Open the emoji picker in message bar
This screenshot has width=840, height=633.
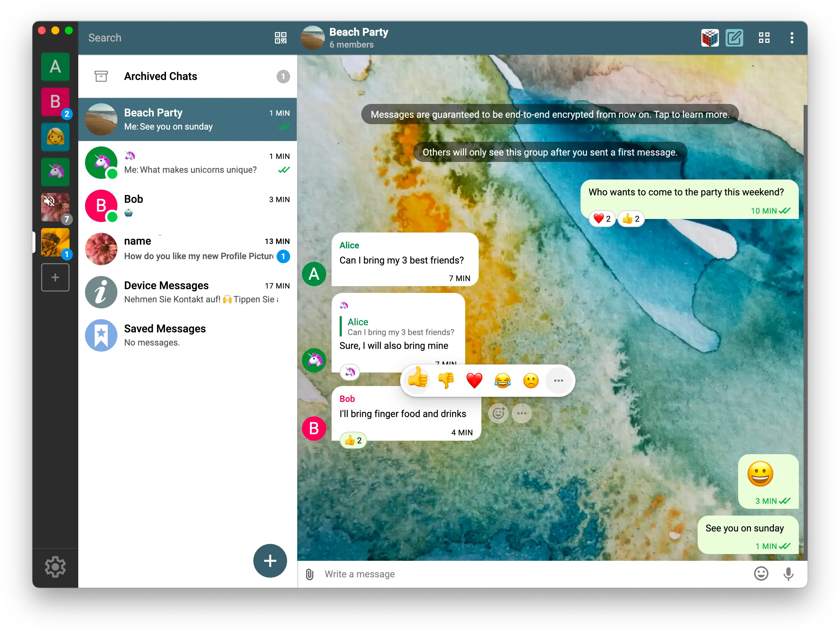click(x=761, y=574)
